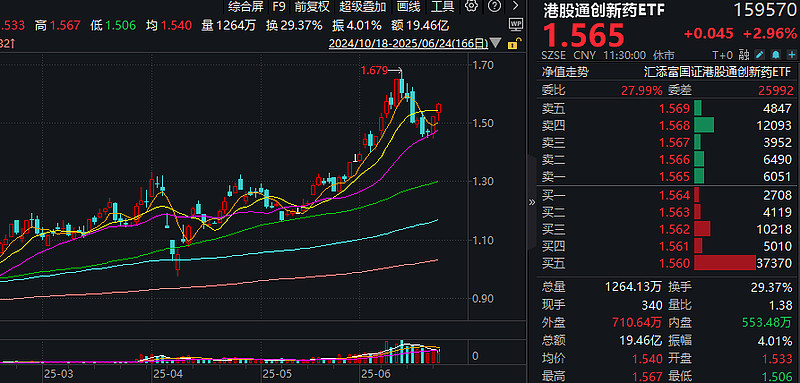Click the date range 2024/10/18-2025/06/24 link
800x383 pixels.
coord(409,43)
